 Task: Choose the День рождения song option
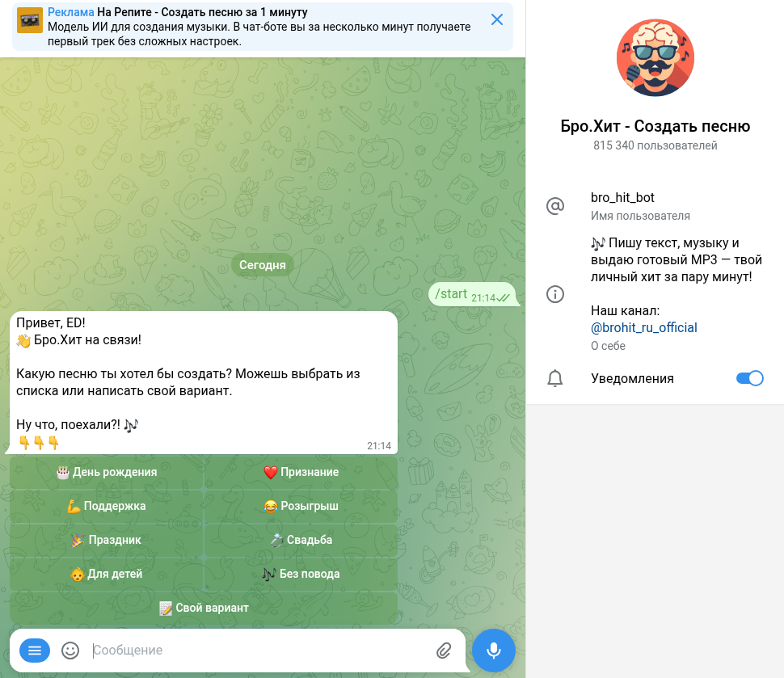coord(106,472)
